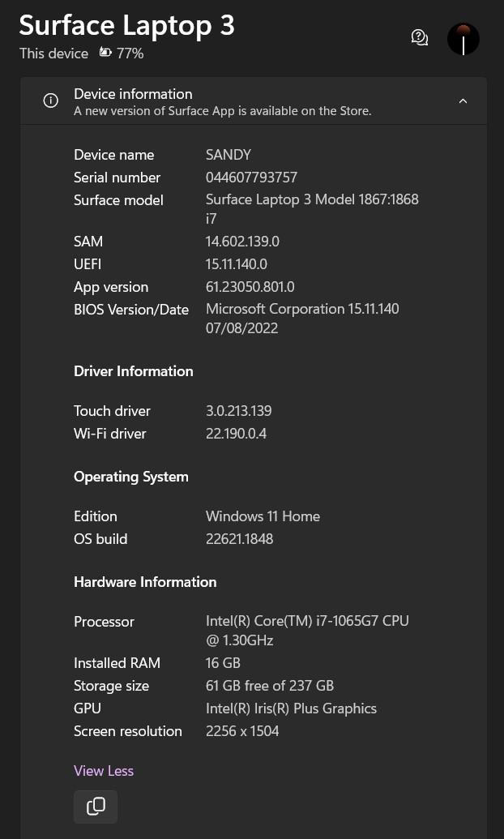504x839 pixels.
Task: Click the info circle icon beside Device information
Action: [x=51, y=101]
